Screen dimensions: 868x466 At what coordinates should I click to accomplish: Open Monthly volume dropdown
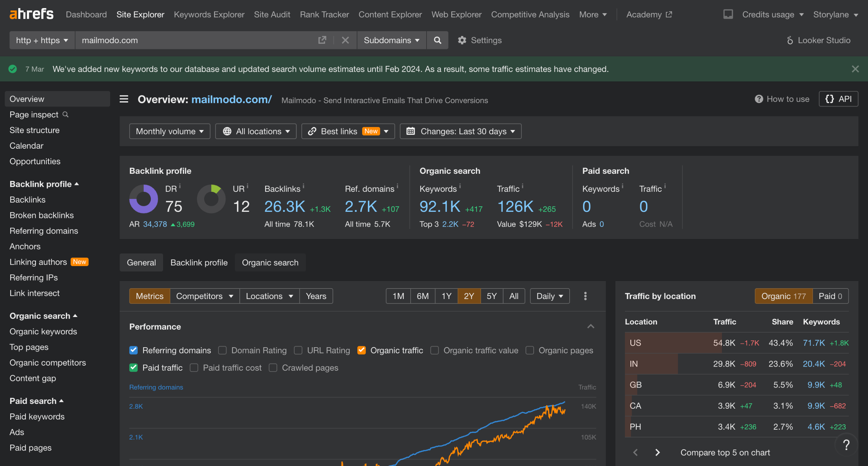(170, 131)
